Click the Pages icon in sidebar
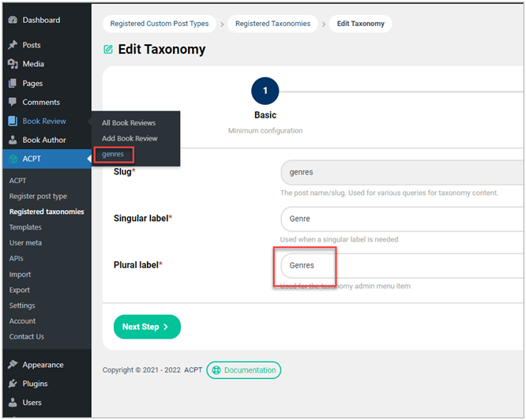The height and width of the screenshot is (420, 526). [13, 83]
